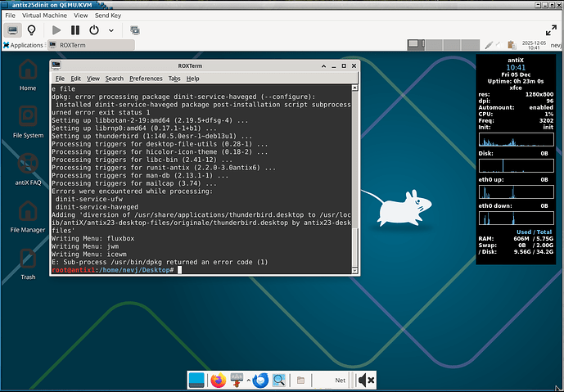The width and height of the screenshot is (564, 392).
Task: Click the 'Writing Menu: fluxbox' line
Action: point(92,238)
